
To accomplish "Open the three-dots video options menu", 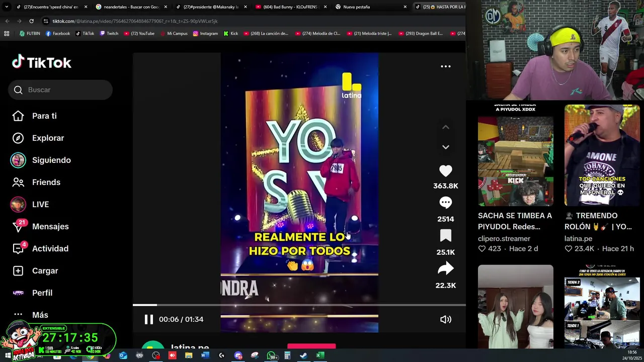I will point(446,66).
